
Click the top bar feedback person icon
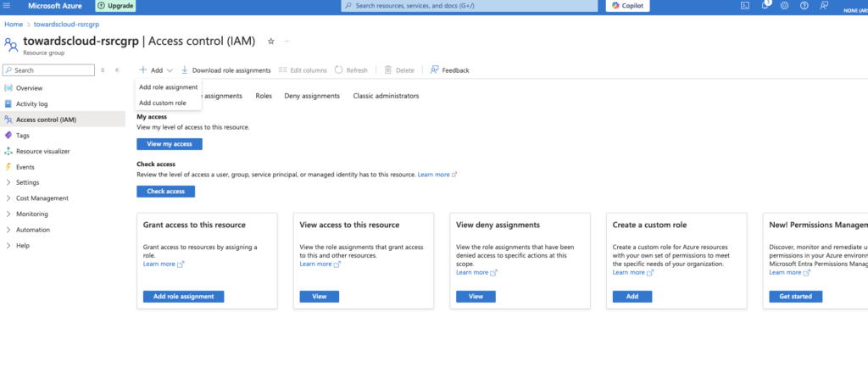click(x=824, y=6)
